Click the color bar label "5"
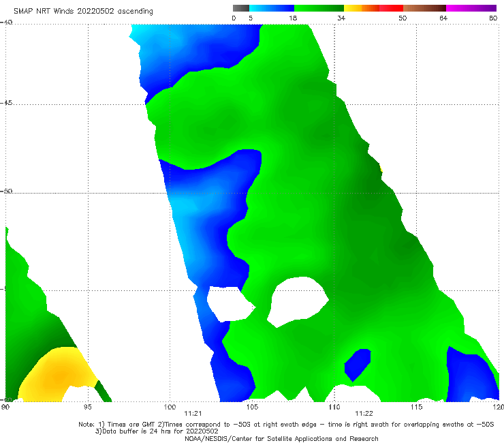Screen dimensions: 504x443 coord(251,18)
